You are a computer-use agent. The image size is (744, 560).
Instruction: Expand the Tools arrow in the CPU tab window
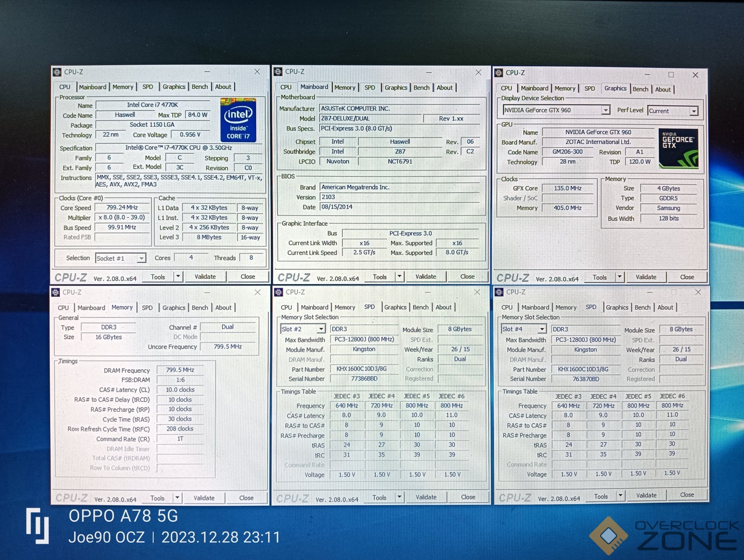[178, 277]
